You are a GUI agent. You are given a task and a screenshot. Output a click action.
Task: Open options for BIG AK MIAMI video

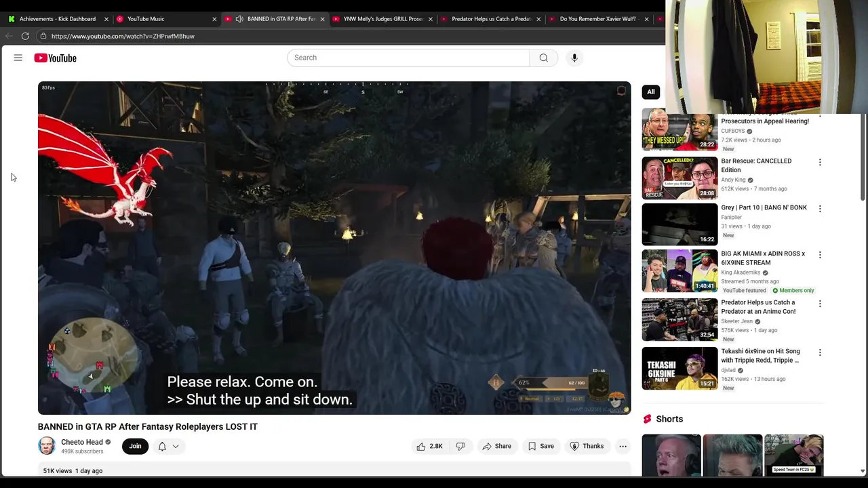click(x=820, y=255)
